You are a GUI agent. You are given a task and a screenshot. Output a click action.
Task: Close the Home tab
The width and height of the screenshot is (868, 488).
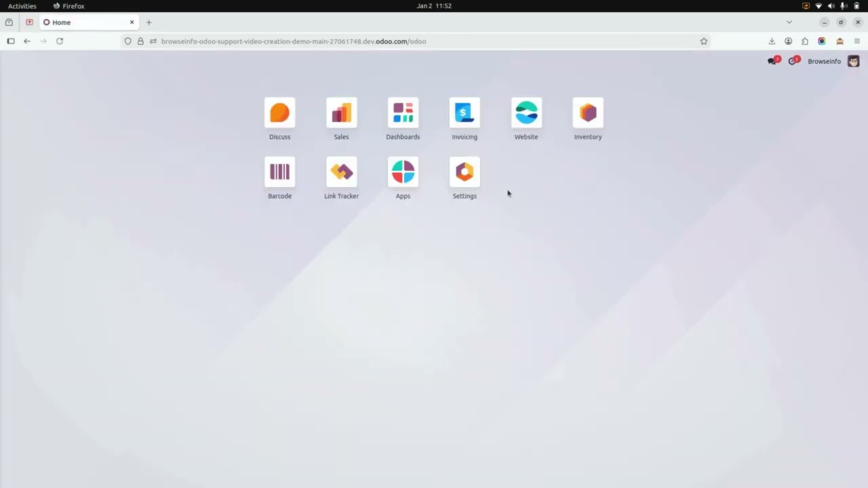[x=132, y=22]
